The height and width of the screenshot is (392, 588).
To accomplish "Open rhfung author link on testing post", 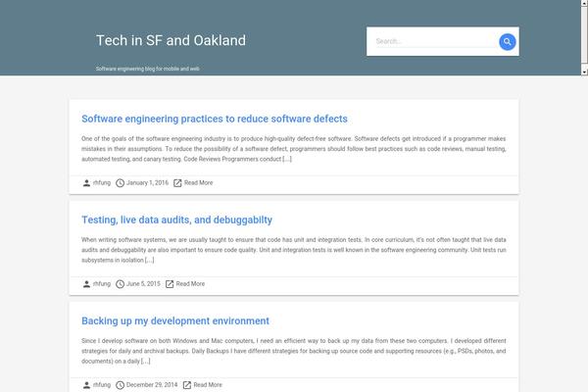I will click(101, 283).
